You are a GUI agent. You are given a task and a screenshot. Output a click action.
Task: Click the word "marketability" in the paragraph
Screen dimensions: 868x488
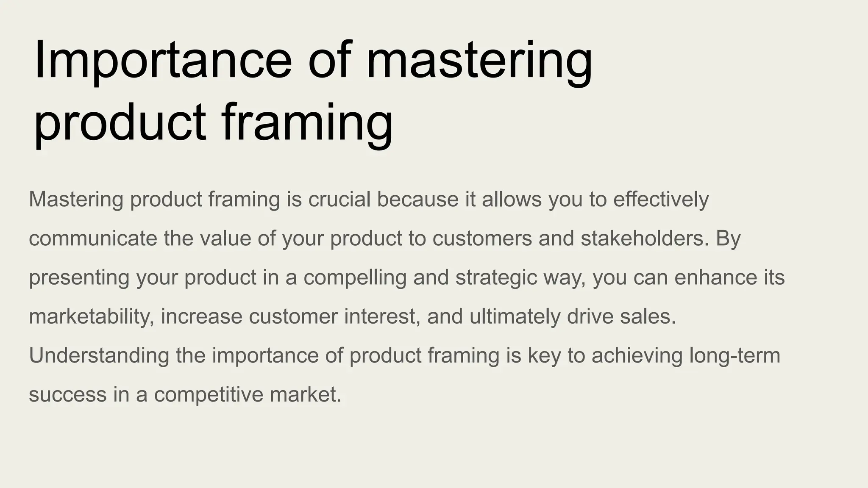[92, 317]
